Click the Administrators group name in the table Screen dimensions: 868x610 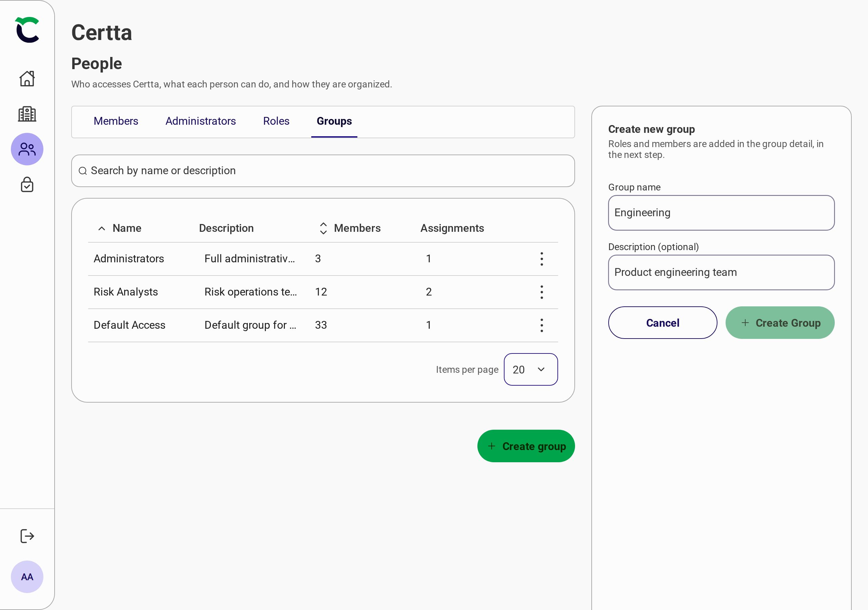(129, 259)
